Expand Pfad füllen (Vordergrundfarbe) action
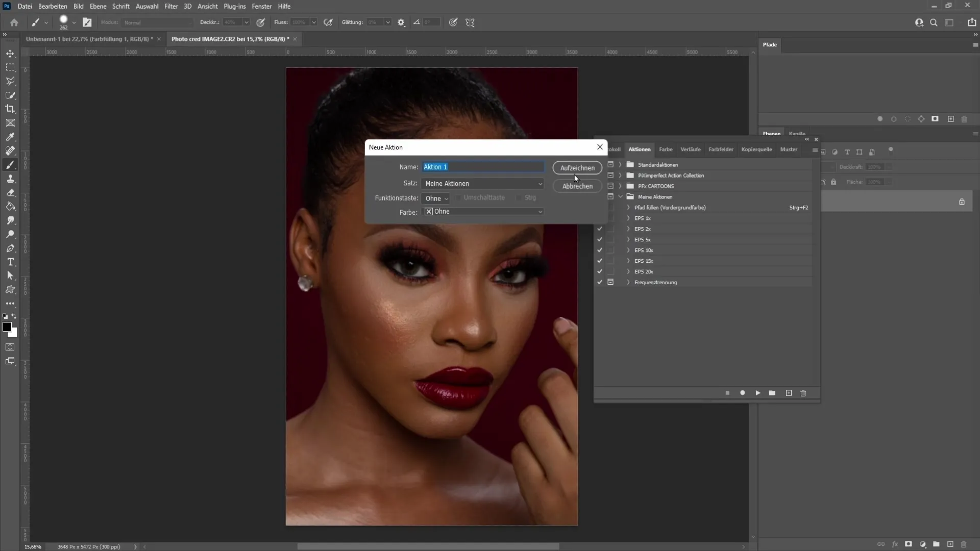 tap(628, 208)
